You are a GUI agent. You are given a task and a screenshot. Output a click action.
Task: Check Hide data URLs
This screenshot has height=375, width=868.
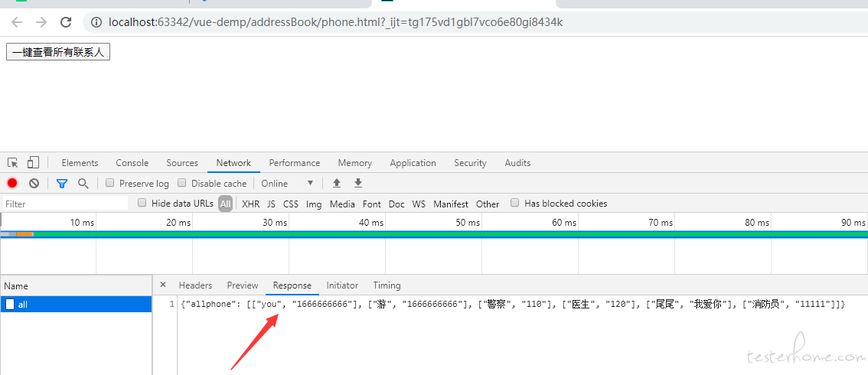[x=142, y=203]
